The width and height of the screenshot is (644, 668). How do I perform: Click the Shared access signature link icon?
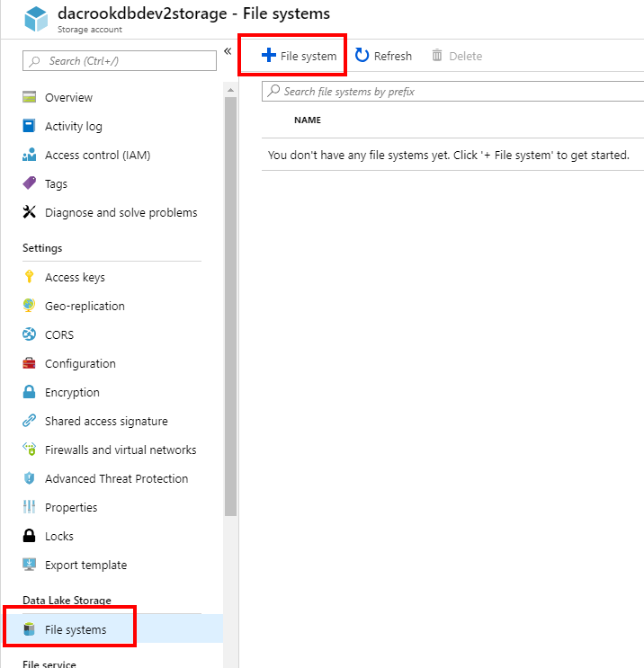(29, 421)
